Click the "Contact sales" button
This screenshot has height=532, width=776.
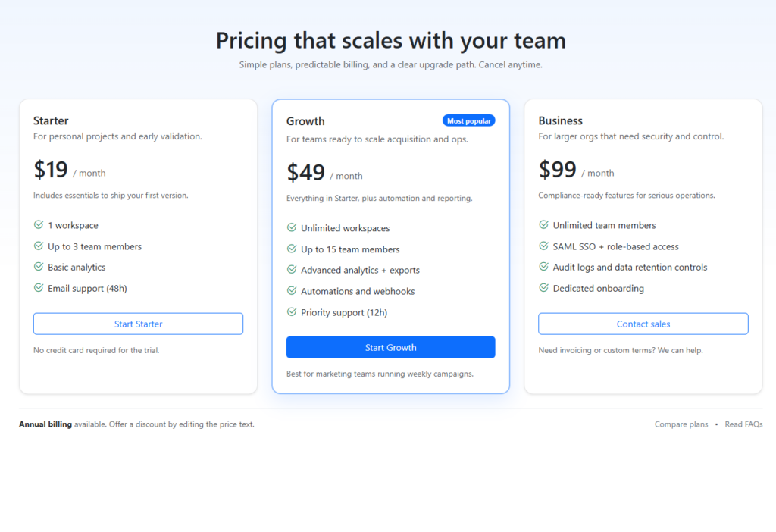pyautogui.click(x=643, y=324)
